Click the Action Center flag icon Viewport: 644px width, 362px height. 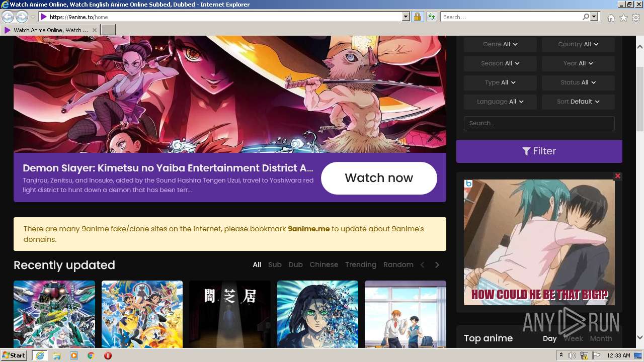[596, 355]
